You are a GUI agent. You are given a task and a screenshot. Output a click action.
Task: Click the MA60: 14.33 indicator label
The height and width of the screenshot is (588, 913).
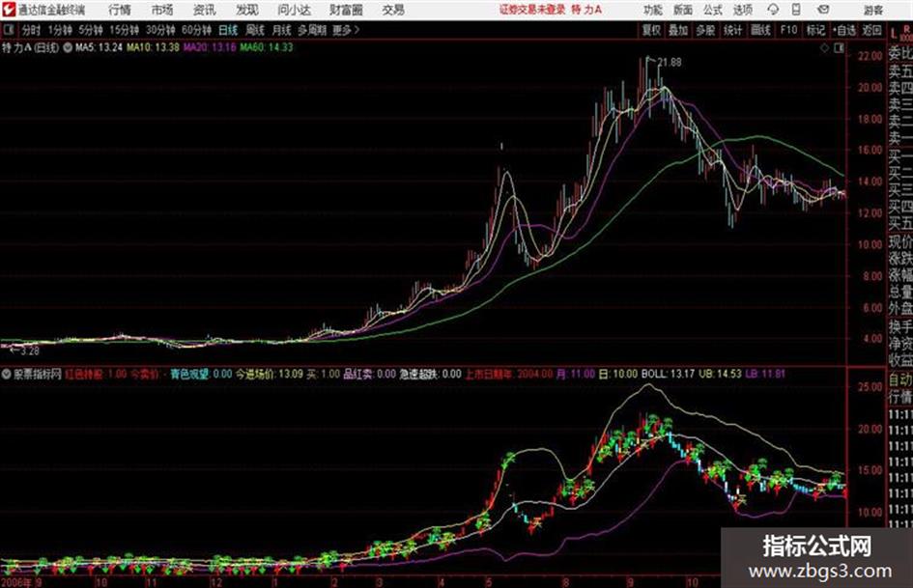point(266,47)
